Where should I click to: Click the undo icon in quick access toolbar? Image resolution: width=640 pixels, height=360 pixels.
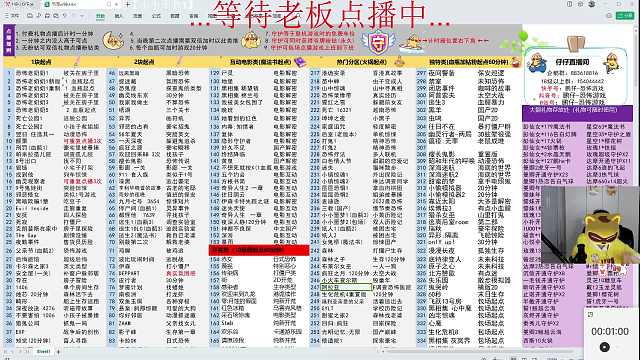point(64,16)
